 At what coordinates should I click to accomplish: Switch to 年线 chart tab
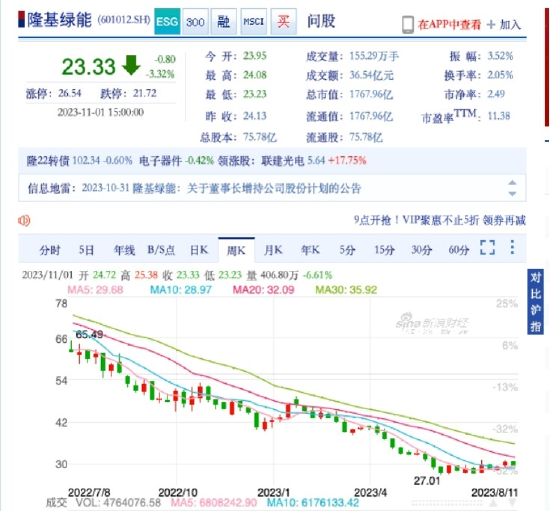click(124, 250)
